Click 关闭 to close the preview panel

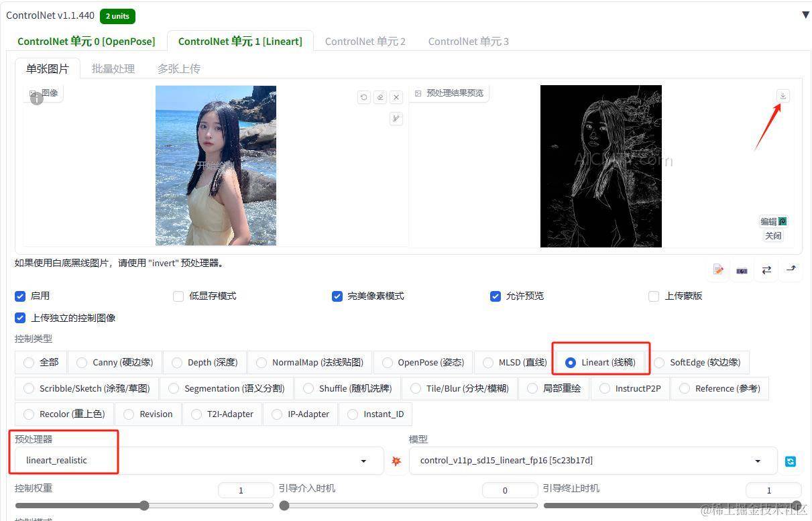coord(772,235)
